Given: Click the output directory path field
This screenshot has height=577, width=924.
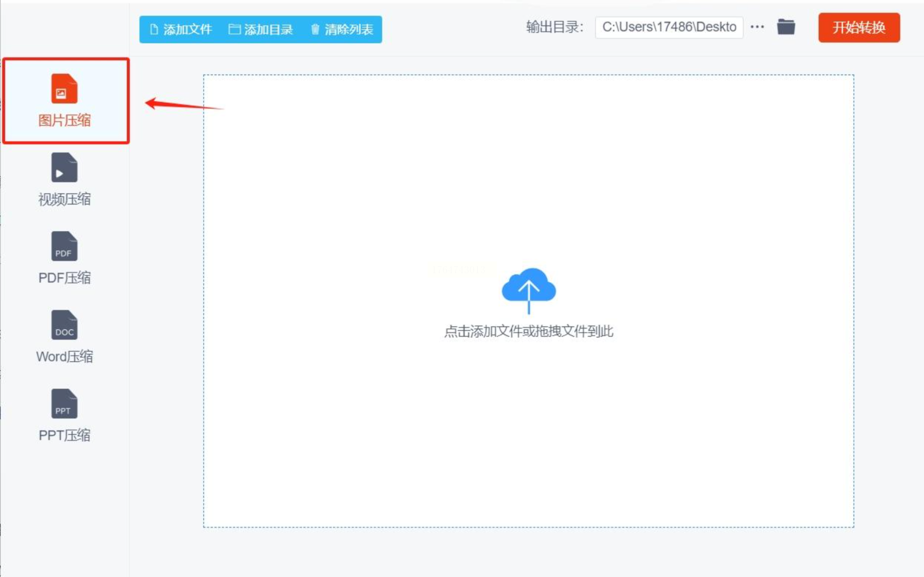Looking at the screenshot, I should pyautogui.click(x=669, y=27).
